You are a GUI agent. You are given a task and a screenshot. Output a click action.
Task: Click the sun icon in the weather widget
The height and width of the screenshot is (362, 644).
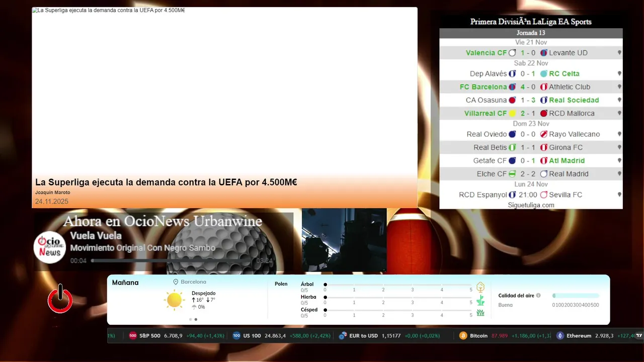coord(174,300)
